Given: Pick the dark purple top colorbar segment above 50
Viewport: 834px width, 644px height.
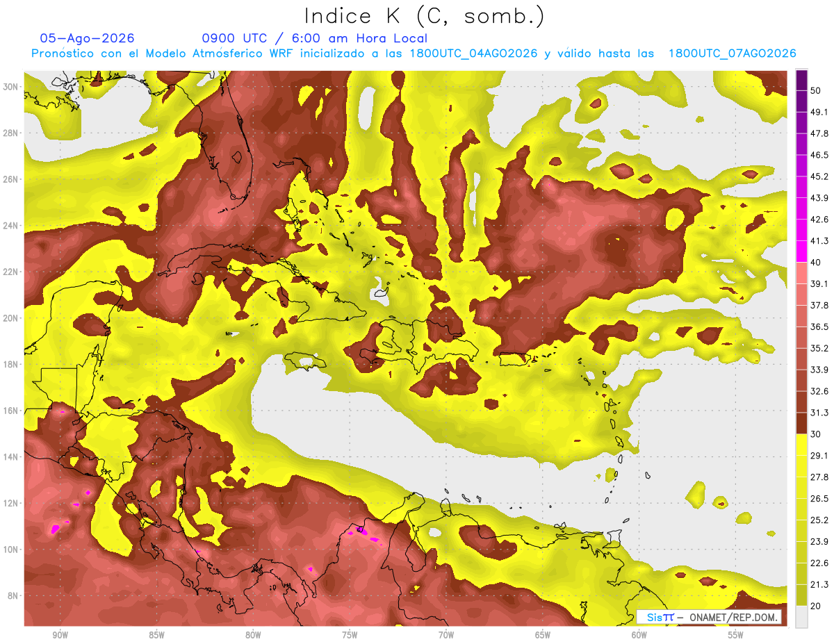Looking at the screenshot, I should [x=801, y=80].
